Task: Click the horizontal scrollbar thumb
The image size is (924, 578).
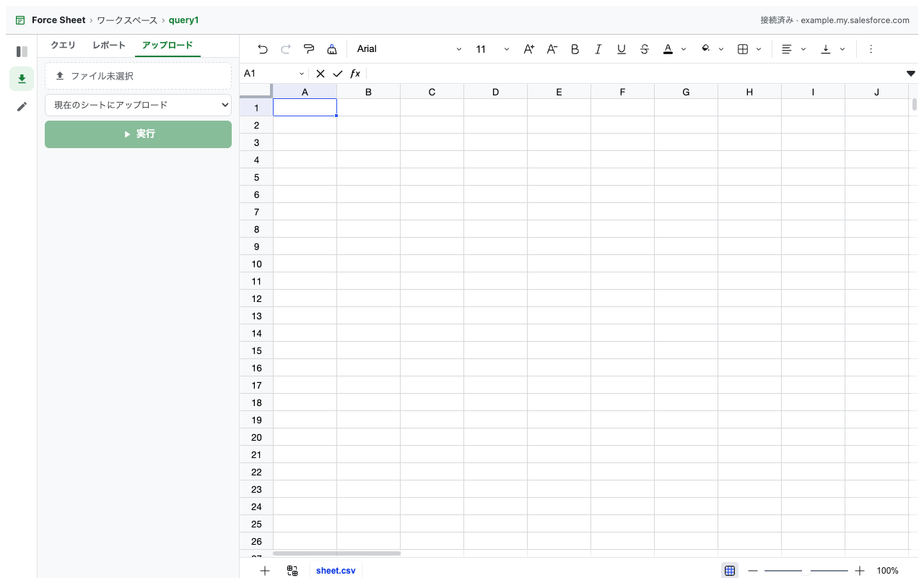Action: 336,553
